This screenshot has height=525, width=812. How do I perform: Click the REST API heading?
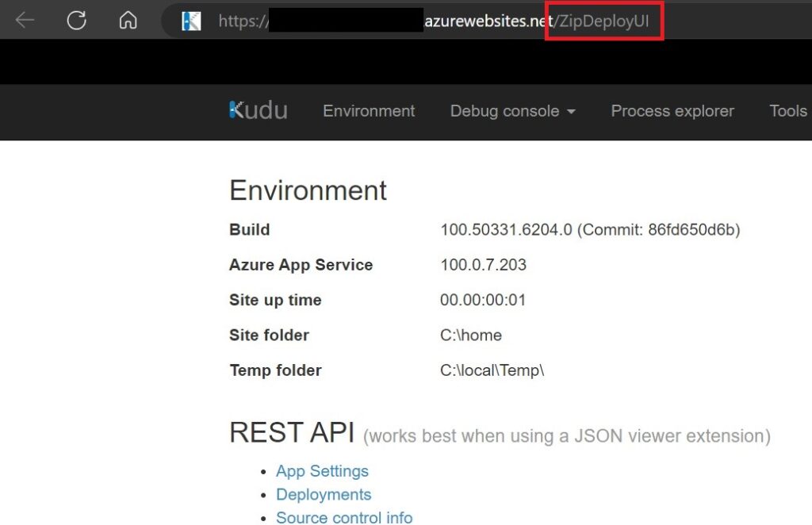point(292,433)
